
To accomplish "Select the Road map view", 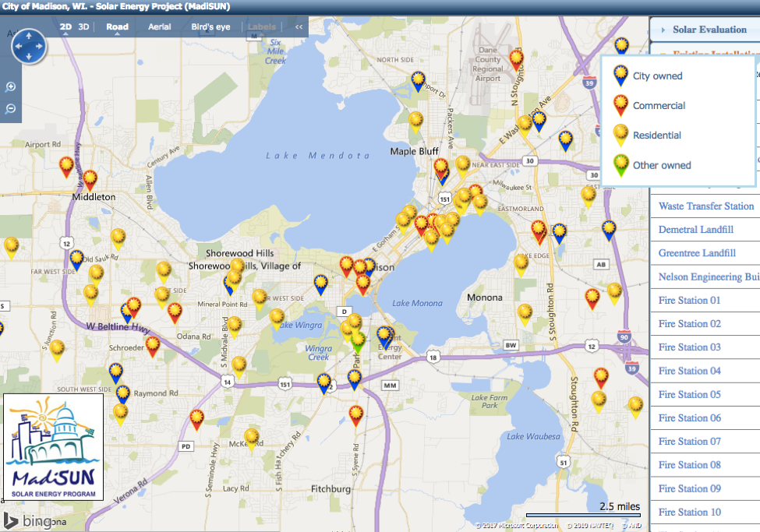I will pos(118,27).
